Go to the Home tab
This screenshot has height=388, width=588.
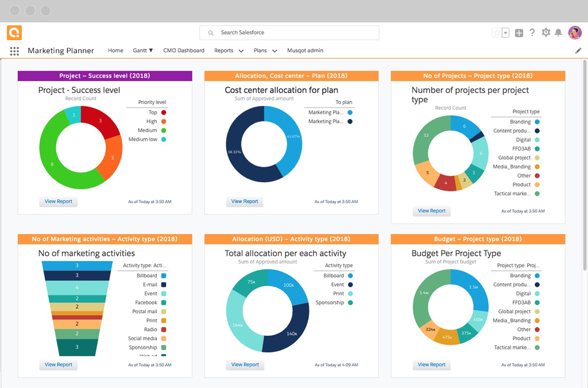115,51
